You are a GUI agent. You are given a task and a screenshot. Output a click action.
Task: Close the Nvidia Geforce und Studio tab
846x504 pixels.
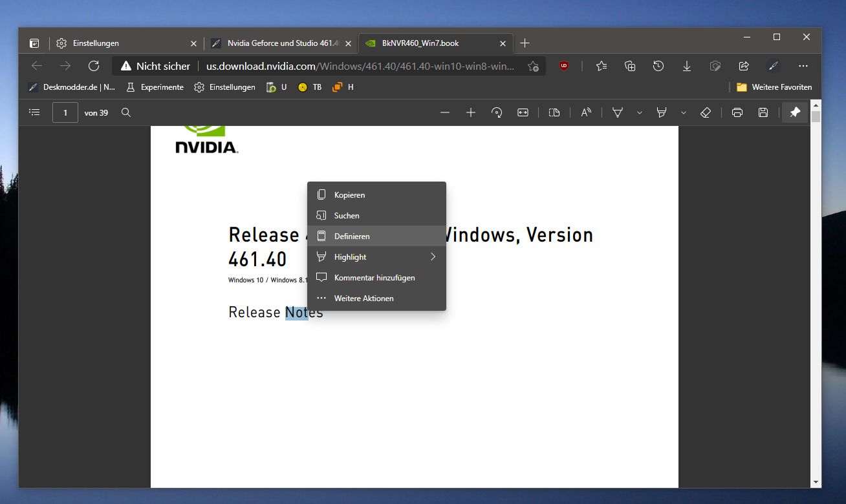point(349,43)
